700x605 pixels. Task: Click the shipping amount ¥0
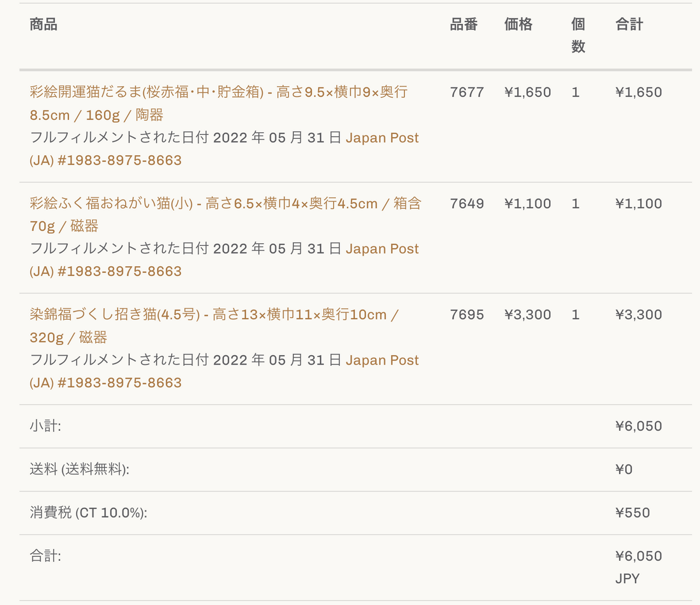coord(624,469)
